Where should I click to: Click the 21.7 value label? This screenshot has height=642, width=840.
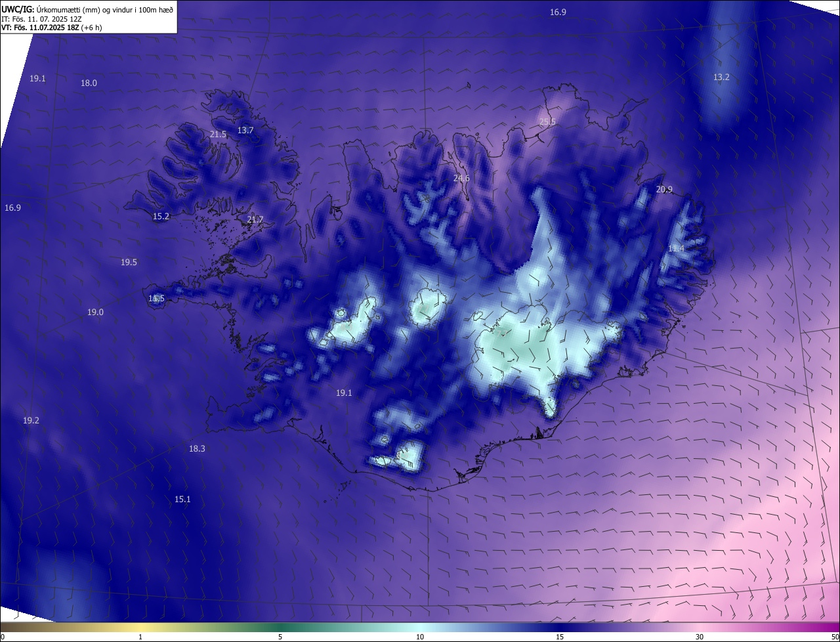point(255,220)
